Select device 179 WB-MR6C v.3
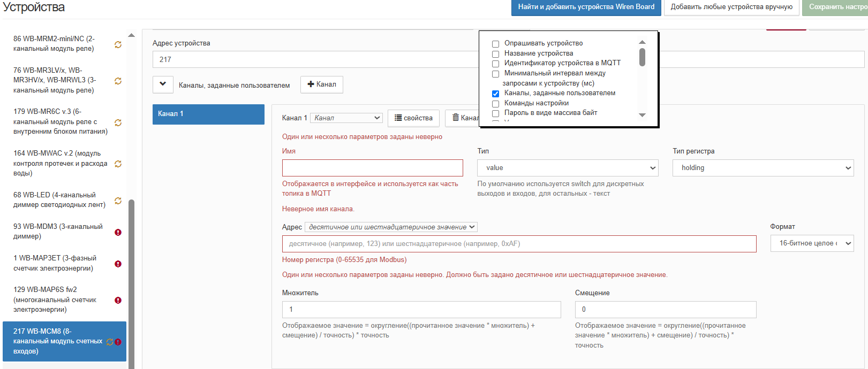868x369 pixels. coord(64,122)
